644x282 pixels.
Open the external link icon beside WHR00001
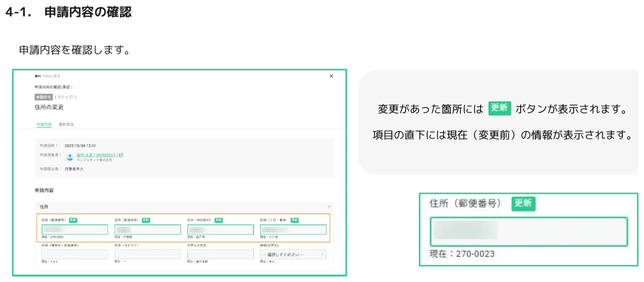[x=121, y=155]
